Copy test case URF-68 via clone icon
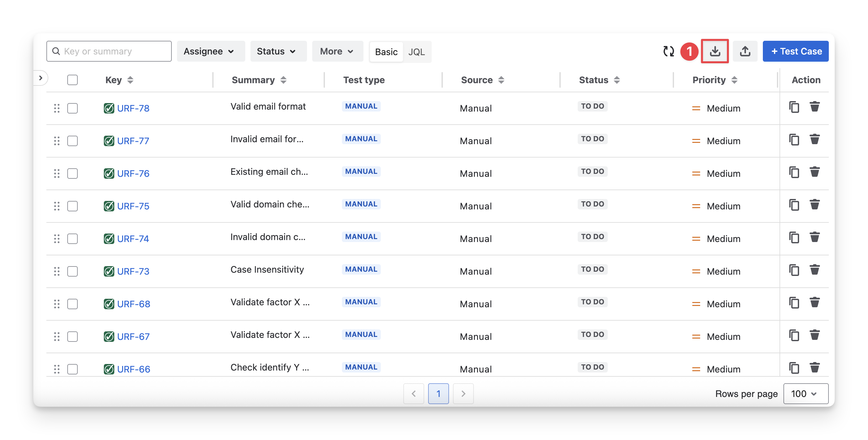 pos(794,302)
